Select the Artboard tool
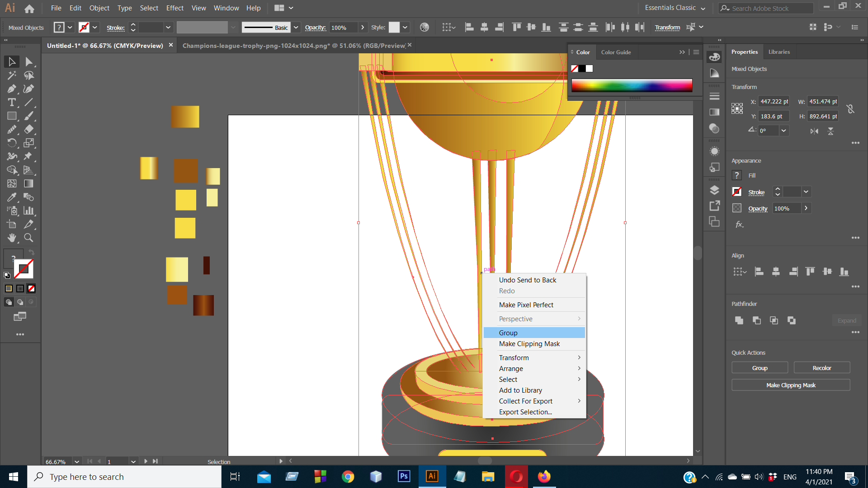 pyautogui.click(x=12, y=224)
